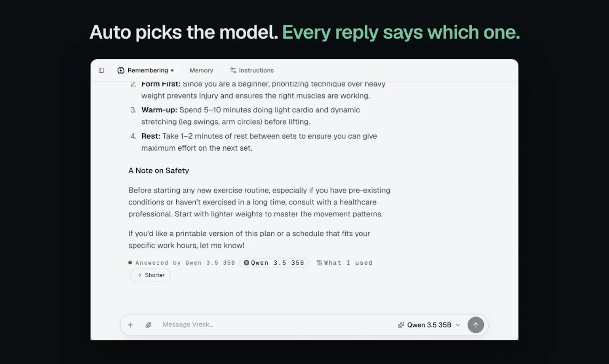This screenshot has width=609, height=364.
Task: Click the Answered by Qwen status text
Action: [185, 263]
